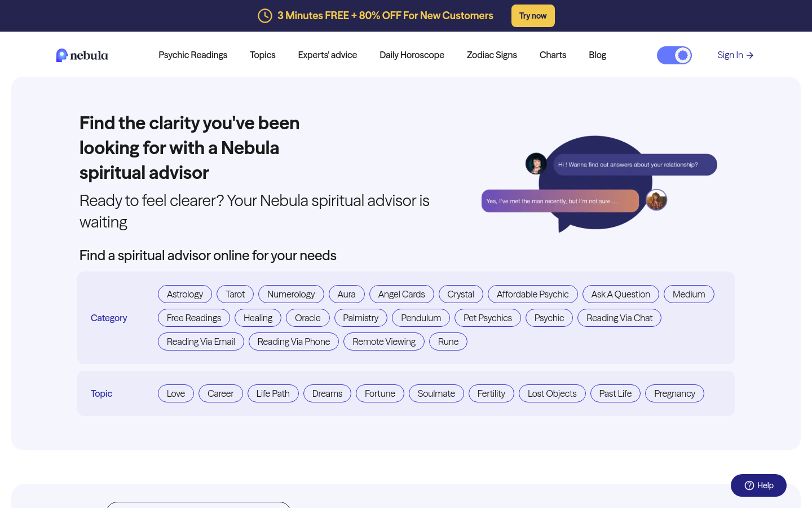
Task: Click the 'Topic' label
Action: tap(101, 393)
